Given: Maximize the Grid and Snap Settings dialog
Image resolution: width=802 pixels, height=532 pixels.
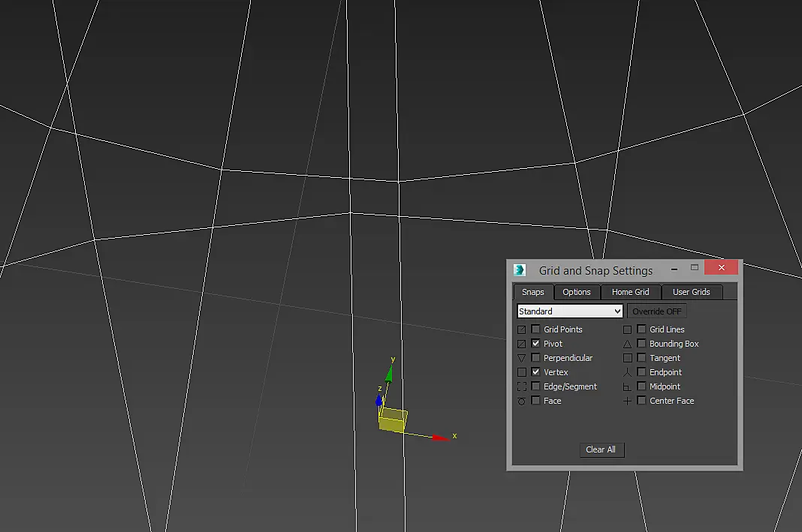Looking at the screenshot, I should [x=694, y=267].
